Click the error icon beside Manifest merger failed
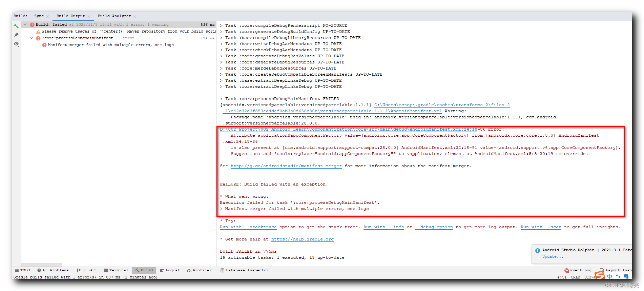 44,45
